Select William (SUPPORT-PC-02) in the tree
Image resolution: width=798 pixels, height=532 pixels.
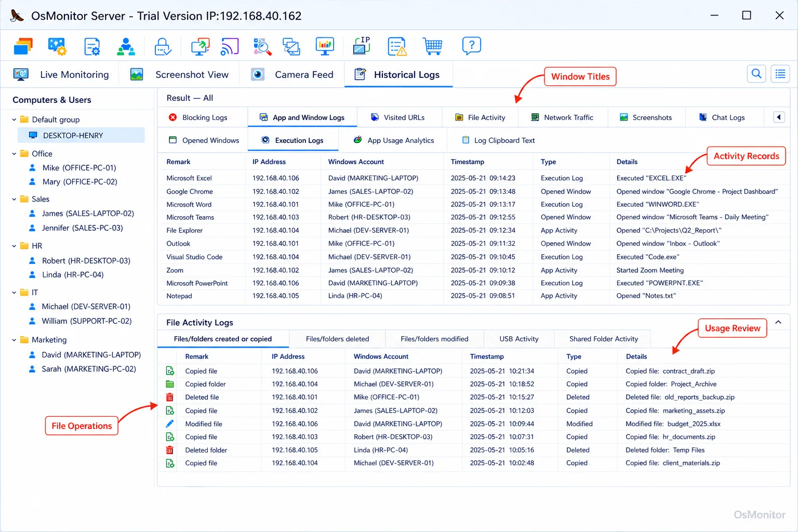87,321
